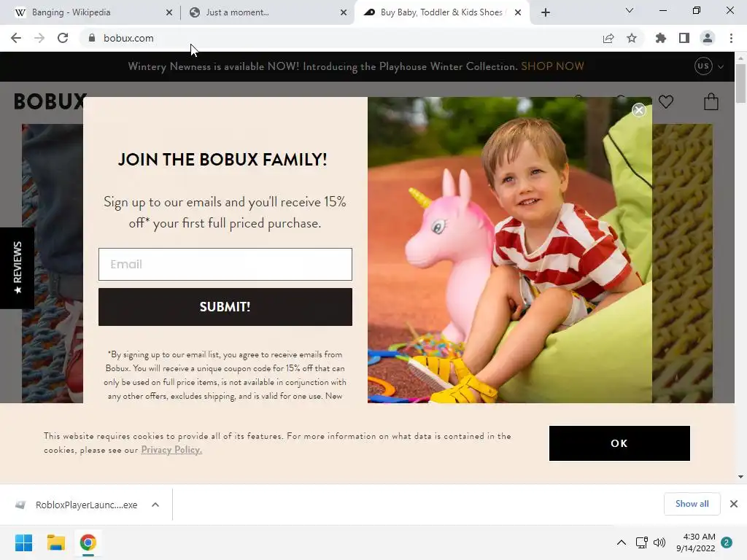747x560 pixels.
Task: Show hidden system tray icons
Action: click(622, 542)
